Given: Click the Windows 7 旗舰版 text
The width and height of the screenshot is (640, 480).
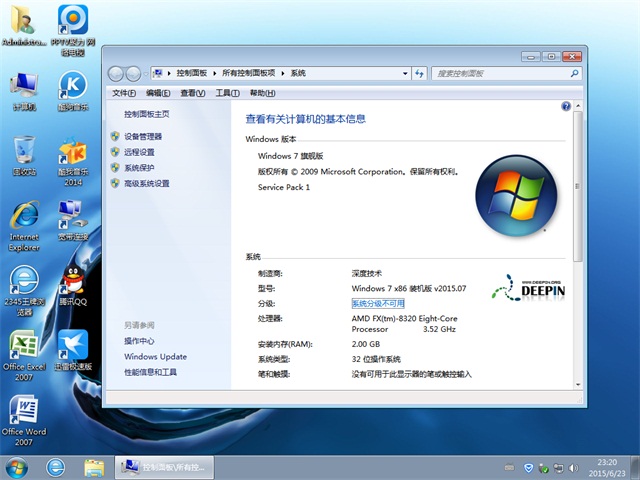Looking at the screenshot, I should (290, 156).
